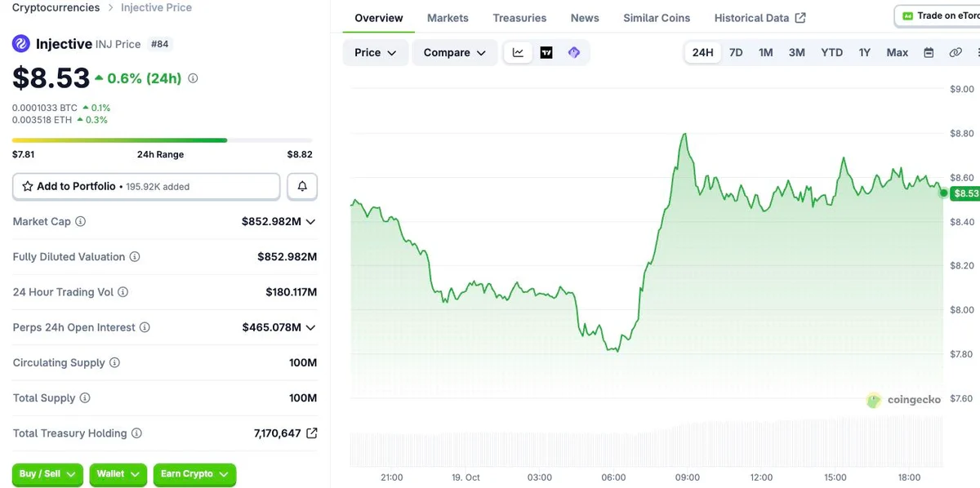Show Market Cap info tooltip icon
Viewport: 980px width, 488px height.
80,221
